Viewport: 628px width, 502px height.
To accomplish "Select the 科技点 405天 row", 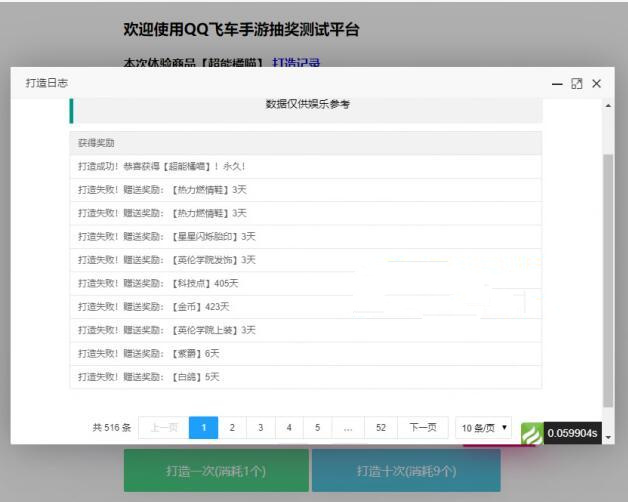I will (x=306, y=284).
